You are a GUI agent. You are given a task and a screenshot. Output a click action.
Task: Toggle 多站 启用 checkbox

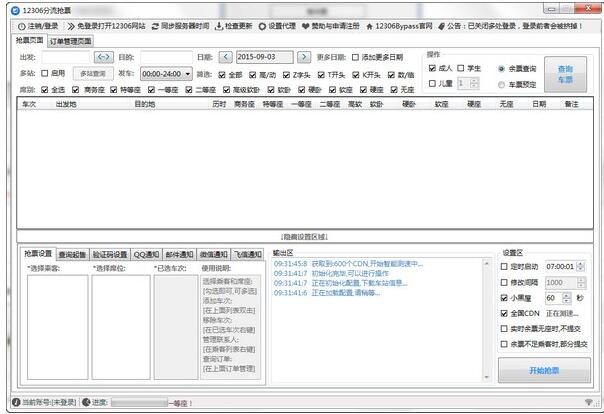tap(45, 73)
